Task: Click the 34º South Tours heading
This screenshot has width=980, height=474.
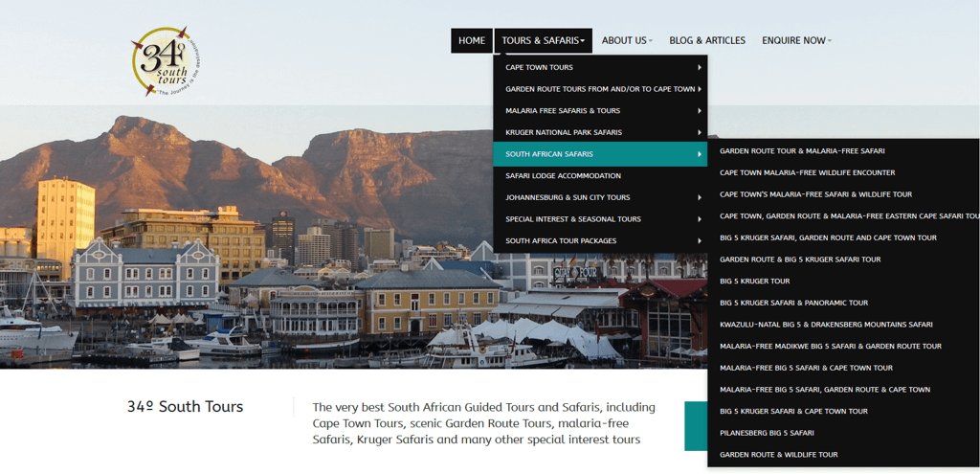Action: coord(185,406)
